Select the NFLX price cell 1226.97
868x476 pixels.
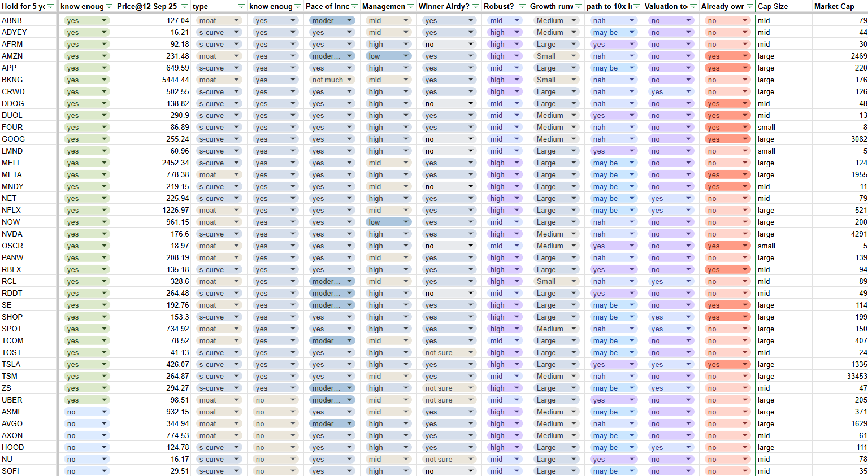(x=153, y=210)
